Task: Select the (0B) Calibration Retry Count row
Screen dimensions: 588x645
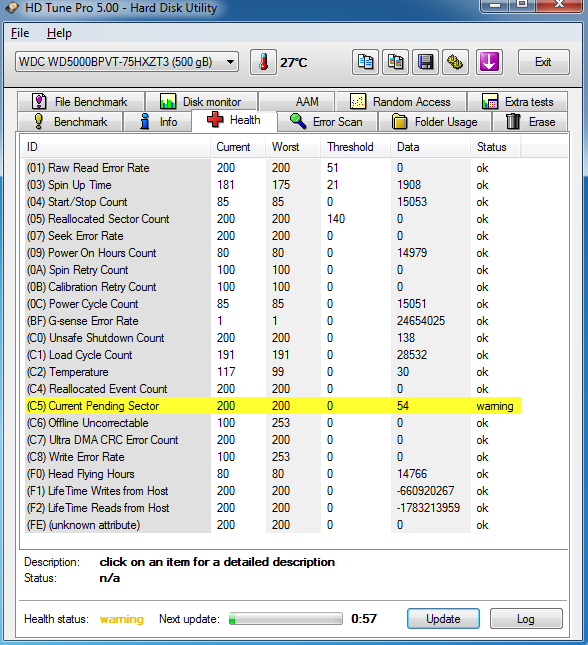Action: (273, 287)
